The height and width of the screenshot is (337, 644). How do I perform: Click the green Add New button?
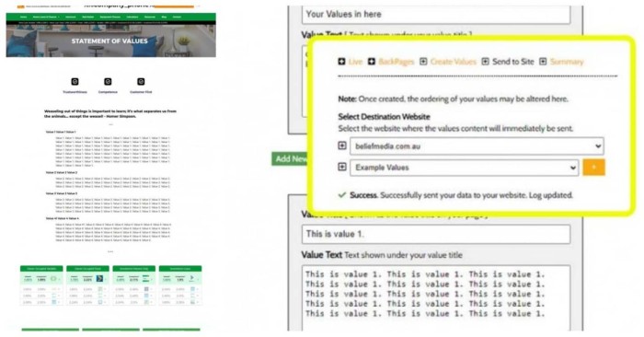(291, 159)
